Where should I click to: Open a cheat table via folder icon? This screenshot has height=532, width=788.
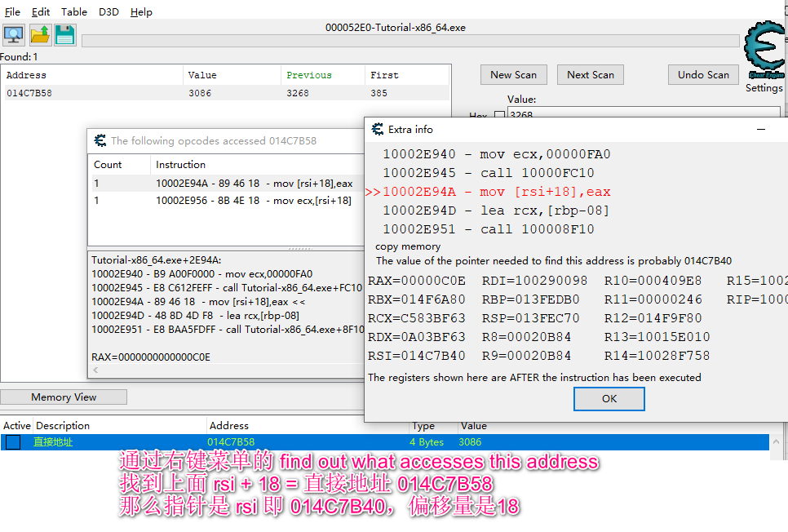(x=40, y=35)
